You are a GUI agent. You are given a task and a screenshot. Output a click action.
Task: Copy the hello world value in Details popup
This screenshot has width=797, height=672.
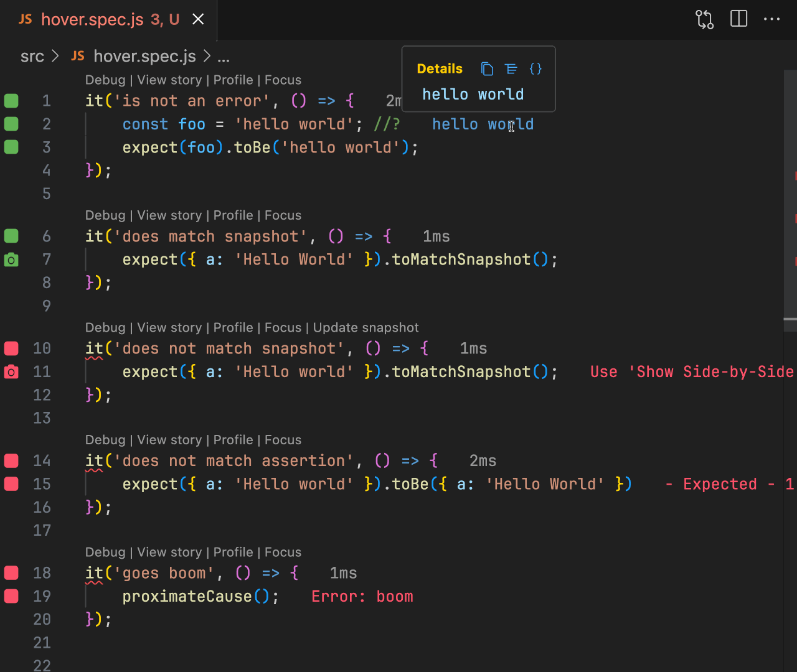tap(487, 69)
